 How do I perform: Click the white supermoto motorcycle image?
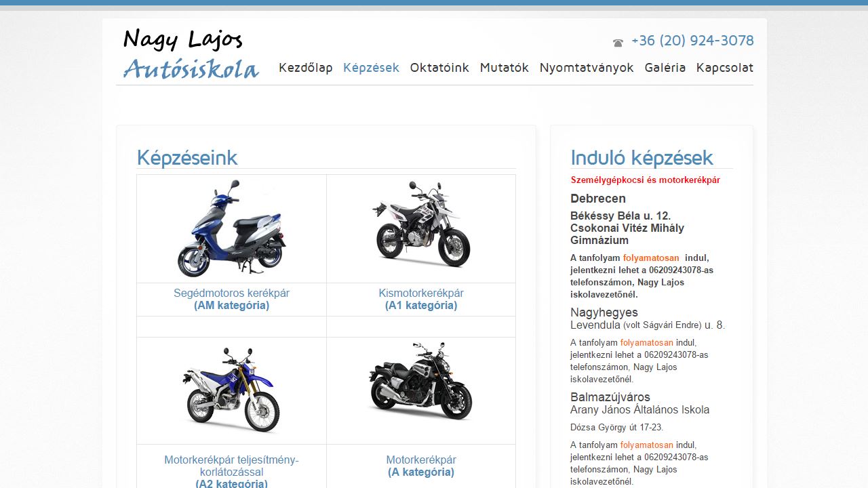click(x=421, y=224)
